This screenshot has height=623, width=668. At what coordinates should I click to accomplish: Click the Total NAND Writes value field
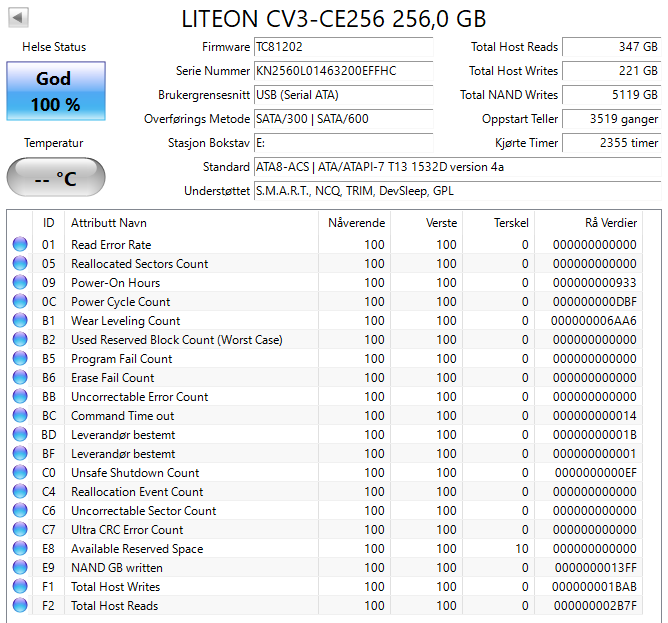pyautogui.click(x=612, y=95)
